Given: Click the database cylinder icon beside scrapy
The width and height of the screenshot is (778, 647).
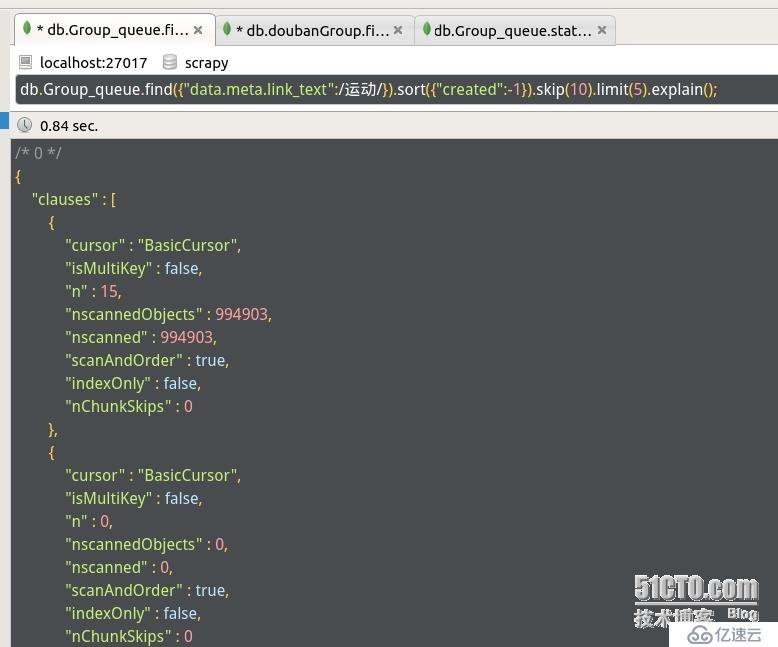Looking at the screenshot, I should pyautogui.click(x=170, y=62).
